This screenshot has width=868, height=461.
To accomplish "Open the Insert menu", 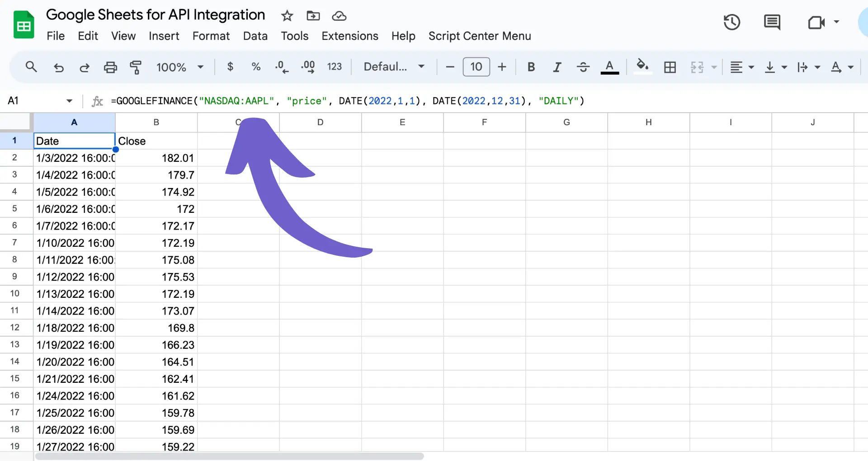I will pyautogui.click(x=164, y=36).
